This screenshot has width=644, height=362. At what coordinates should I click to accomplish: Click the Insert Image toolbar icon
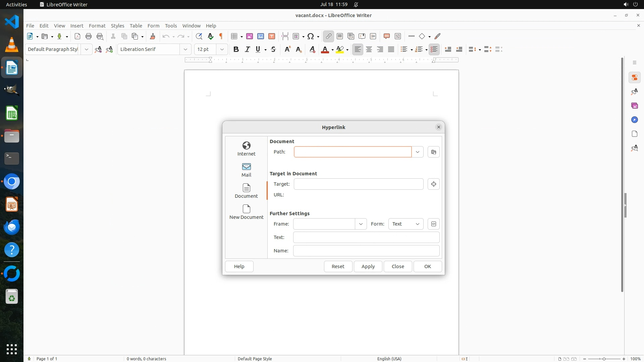(x=249, y=36)
